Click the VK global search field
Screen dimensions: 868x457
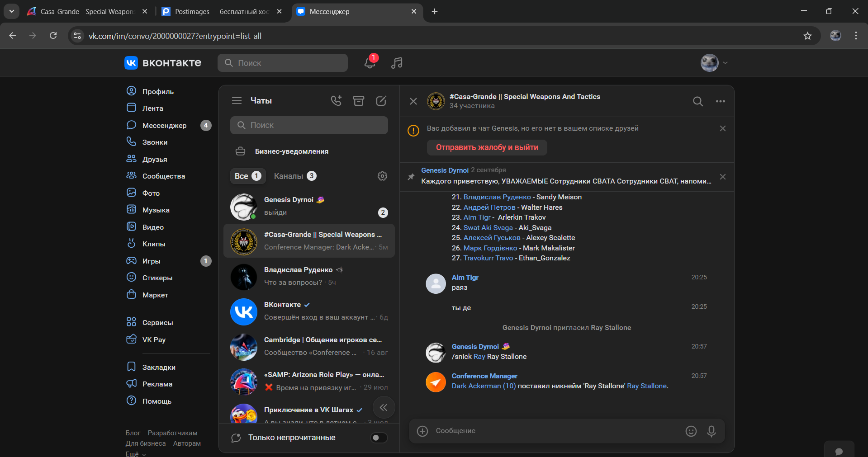(283, 63)
